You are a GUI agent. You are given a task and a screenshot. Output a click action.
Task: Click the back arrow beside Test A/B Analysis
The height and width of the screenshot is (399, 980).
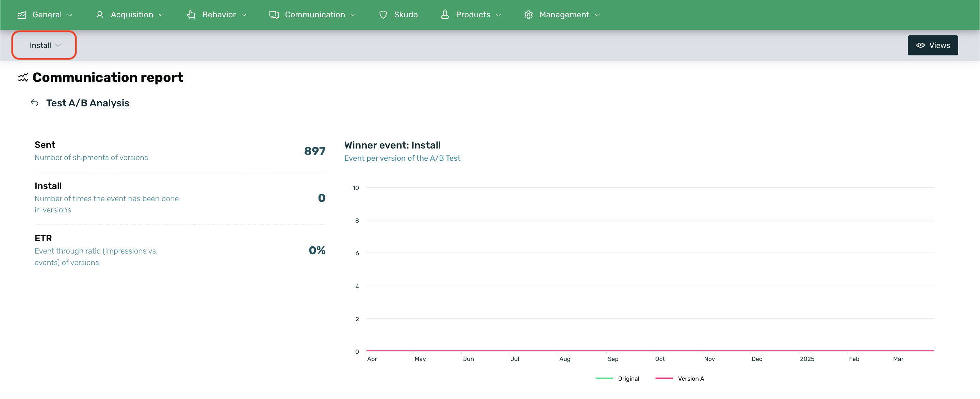(x=35, y=103)
